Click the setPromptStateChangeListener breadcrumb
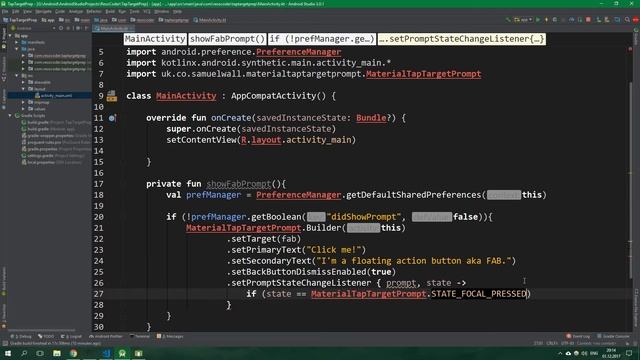 click(461, 39)
